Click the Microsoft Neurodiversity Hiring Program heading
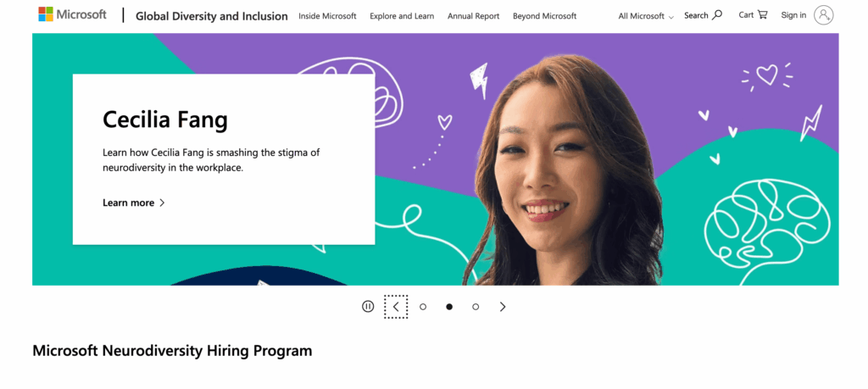 [x=172, y=350]
